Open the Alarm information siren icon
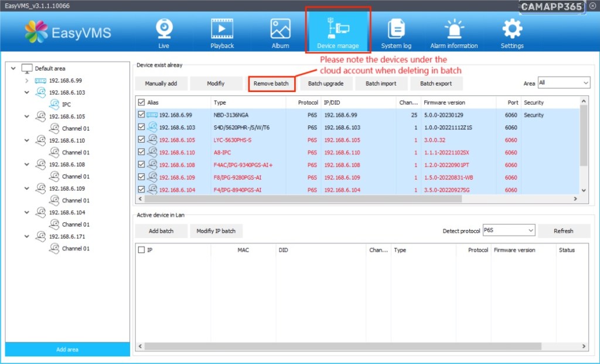Image resolution: width=600 pixels, height=364 pixels. [x=454, y=29]
